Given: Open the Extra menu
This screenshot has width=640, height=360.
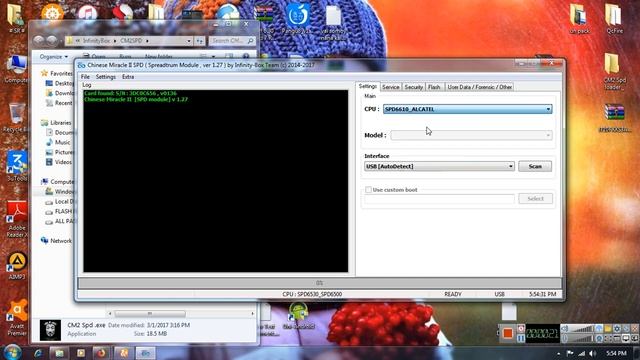Looking at the screenshot, I should (128, 77).
